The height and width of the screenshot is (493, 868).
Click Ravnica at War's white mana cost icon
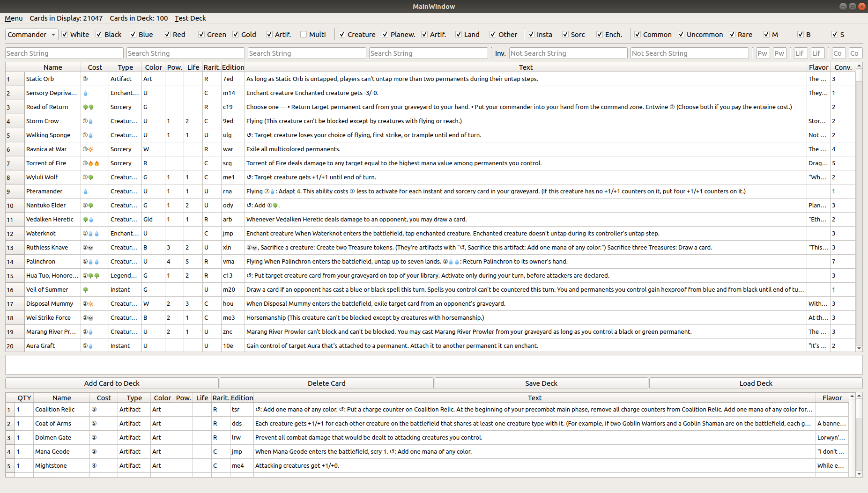click(x=90, y=149)
